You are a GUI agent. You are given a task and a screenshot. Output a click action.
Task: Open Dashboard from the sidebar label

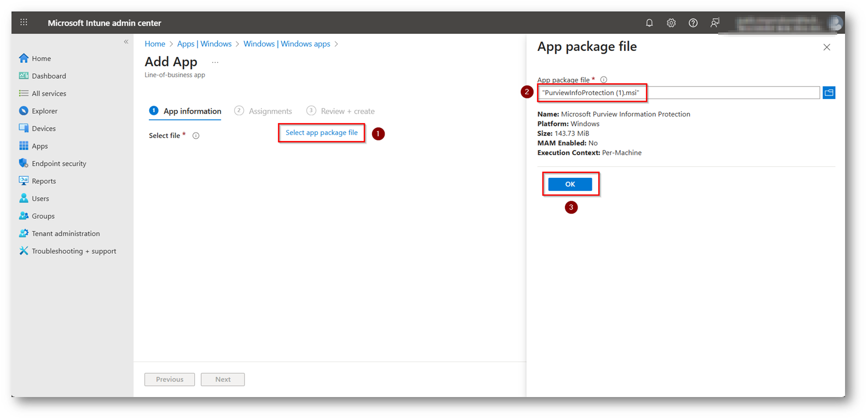(x=49, y=76)
